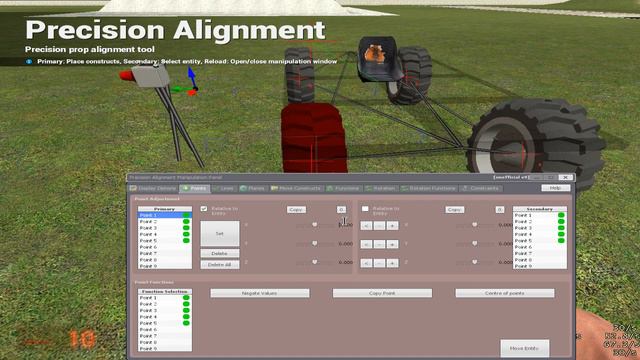Click the Function Selection list header
This screenshot has width=640, height=360.
pos(165,292)
